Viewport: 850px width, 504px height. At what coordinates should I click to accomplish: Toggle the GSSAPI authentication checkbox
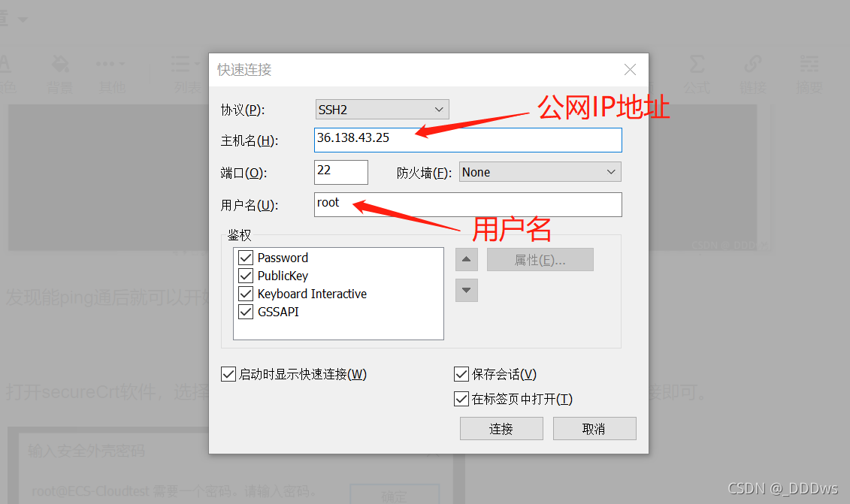[x=246, y=312]
